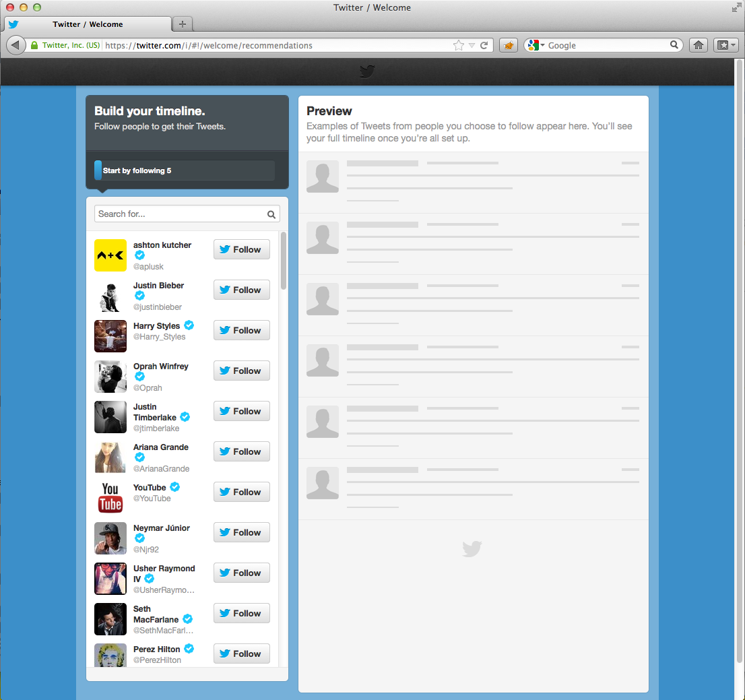Follow Oprah Winfrey
This screenshot has height=700, width=745.
pos(241,371)
